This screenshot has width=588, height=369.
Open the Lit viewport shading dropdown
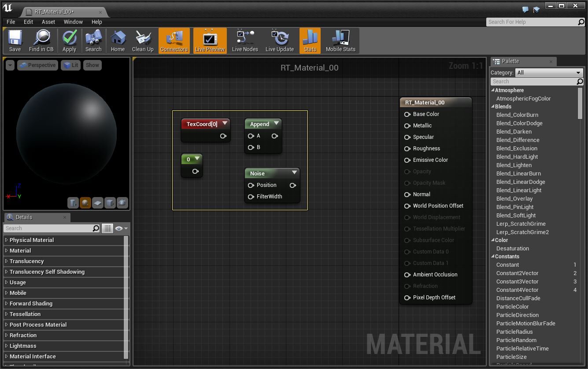pyautogui.click(x=70, y=65)
